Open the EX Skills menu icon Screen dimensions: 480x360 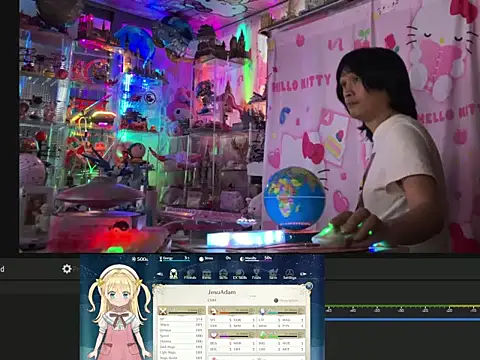coord(240,274)
